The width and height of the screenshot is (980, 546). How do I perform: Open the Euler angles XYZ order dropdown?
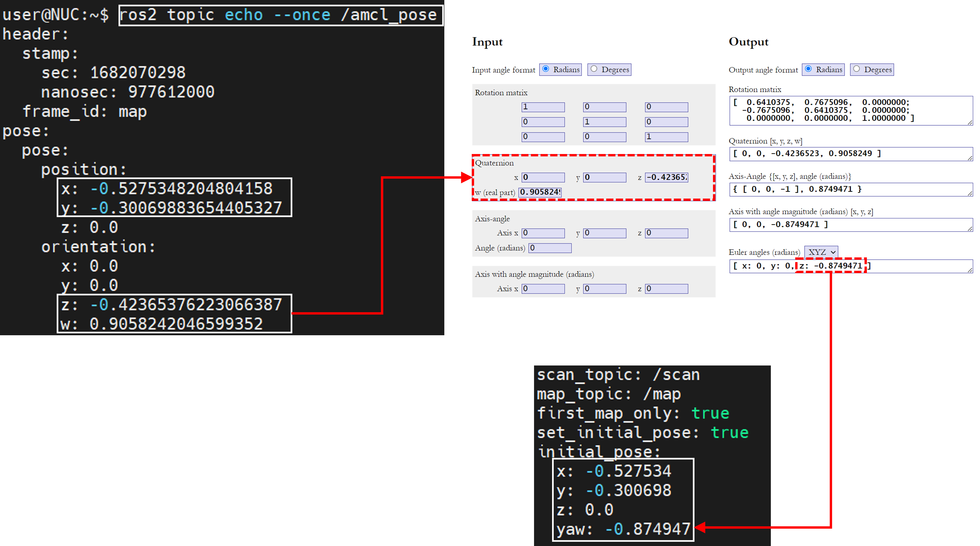pyautogui.click(x=821, y=252)
